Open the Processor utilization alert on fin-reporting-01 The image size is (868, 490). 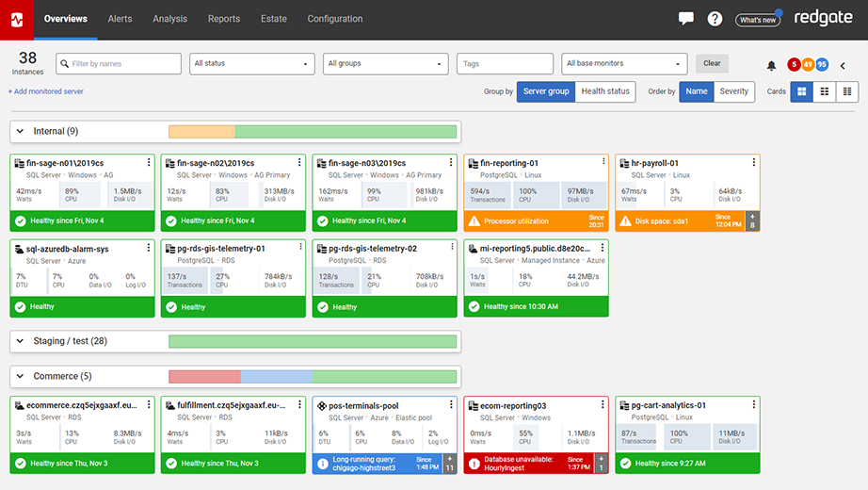coord(536,221)
